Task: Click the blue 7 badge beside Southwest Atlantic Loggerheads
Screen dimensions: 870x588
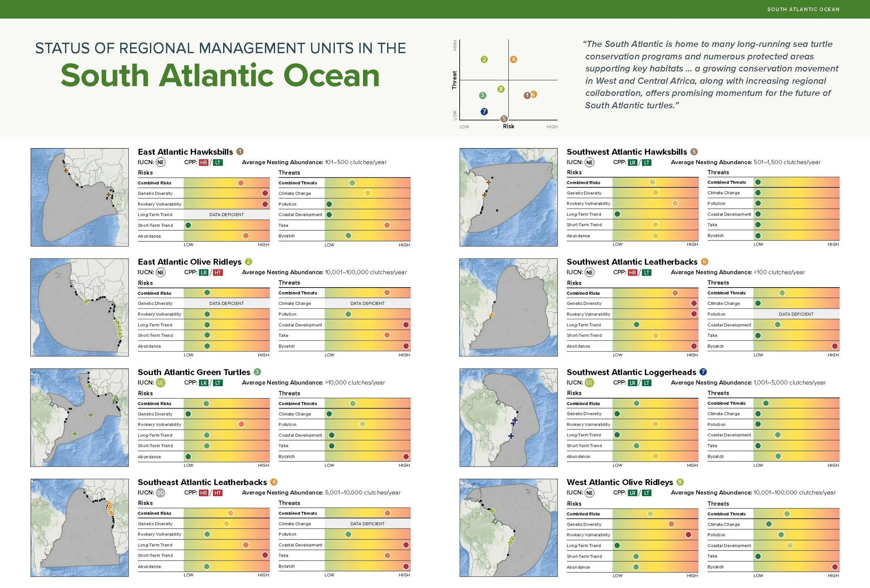Action: [x=703, y=372]
